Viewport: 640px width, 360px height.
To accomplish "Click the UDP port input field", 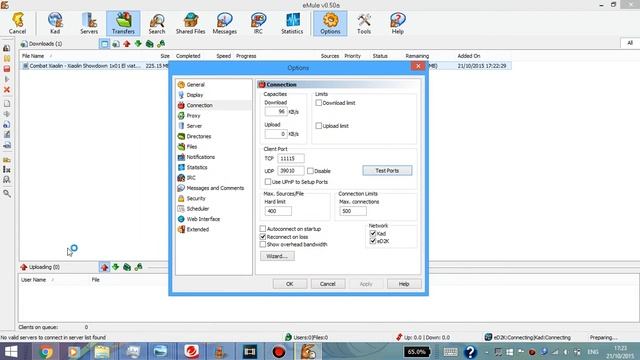I will (291, 171).
